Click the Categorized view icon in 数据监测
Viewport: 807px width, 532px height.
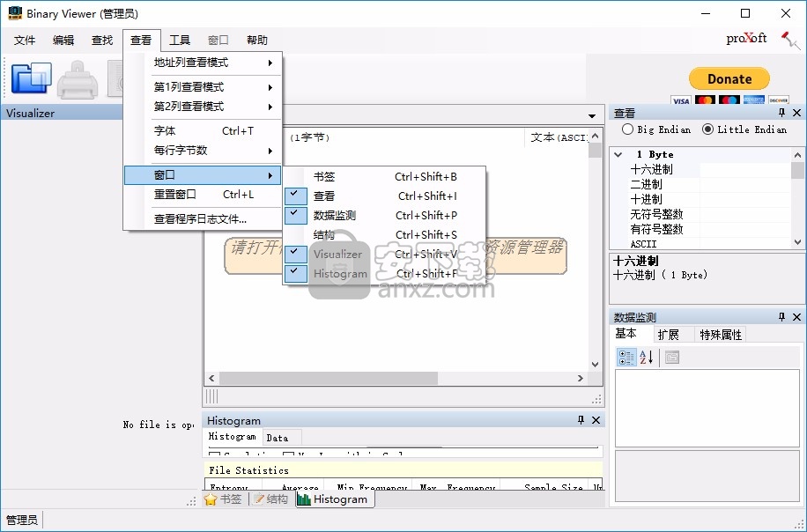click(x=626, y=357)
